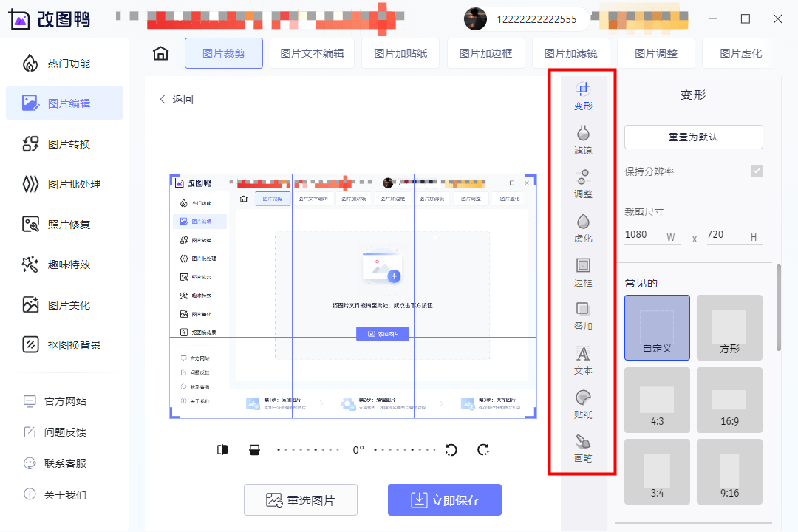The height and width of the screenshot is (532, 798).
Task: Open the 边框 border tool
Action: tap(583, 273)
